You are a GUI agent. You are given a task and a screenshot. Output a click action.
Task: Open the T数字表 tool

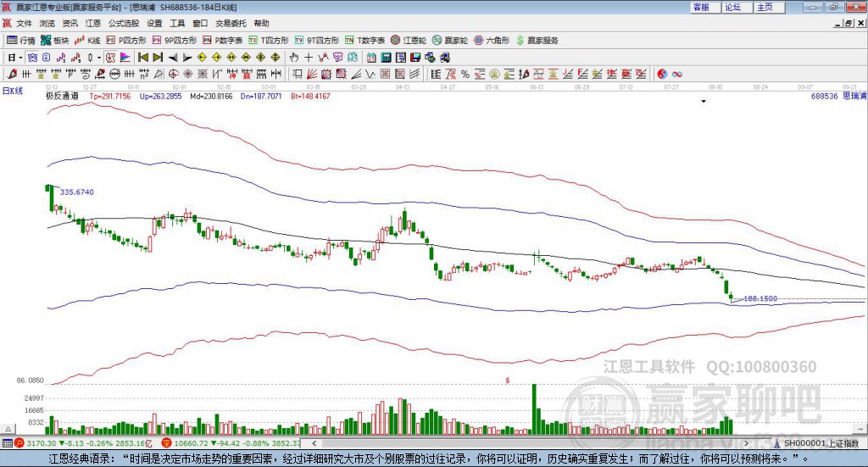click(x=364, y=41)
